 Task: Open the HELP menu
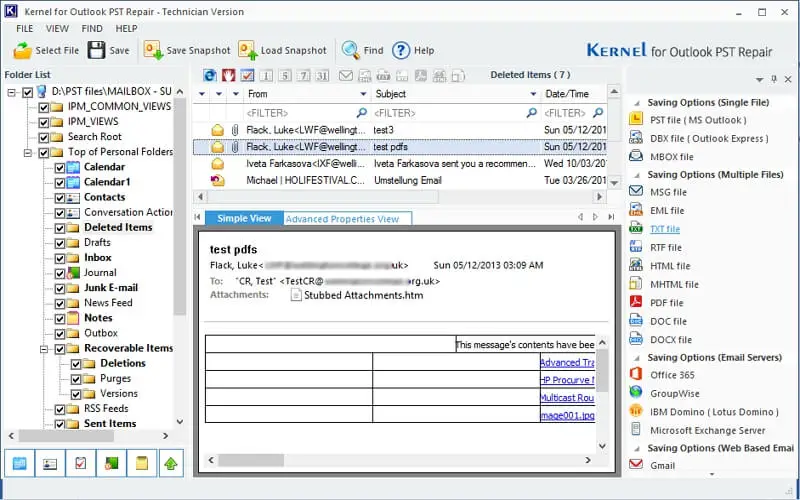click(127, 29)
